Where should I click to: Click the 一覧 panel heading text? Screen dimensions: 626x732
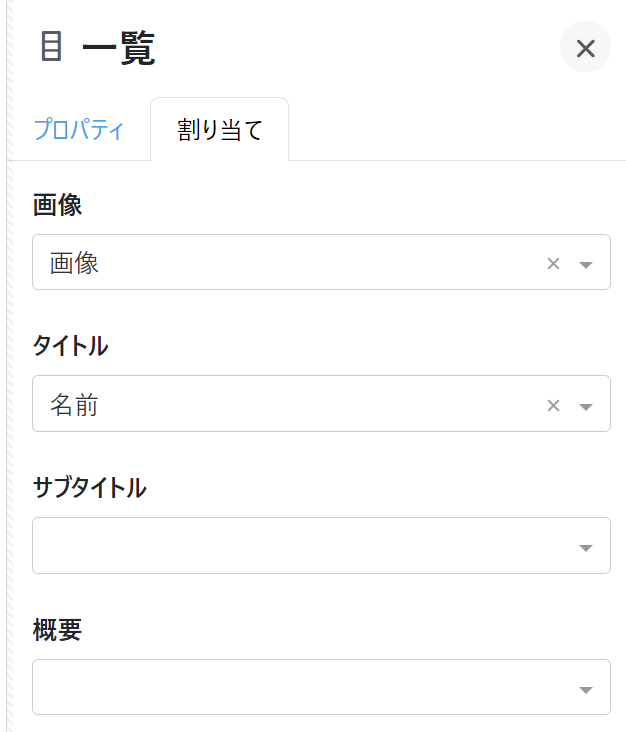point(118,48)
